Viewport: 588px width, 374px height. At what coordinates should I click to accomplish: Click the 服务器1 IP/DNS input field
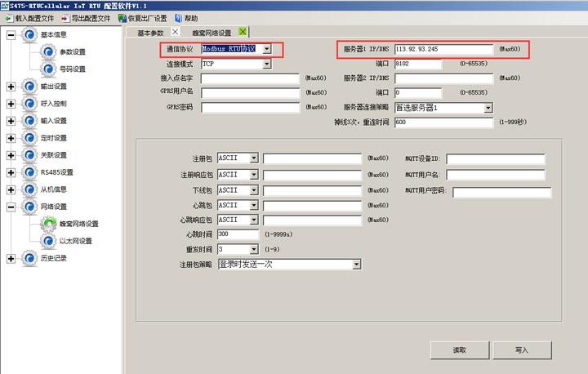444,49
